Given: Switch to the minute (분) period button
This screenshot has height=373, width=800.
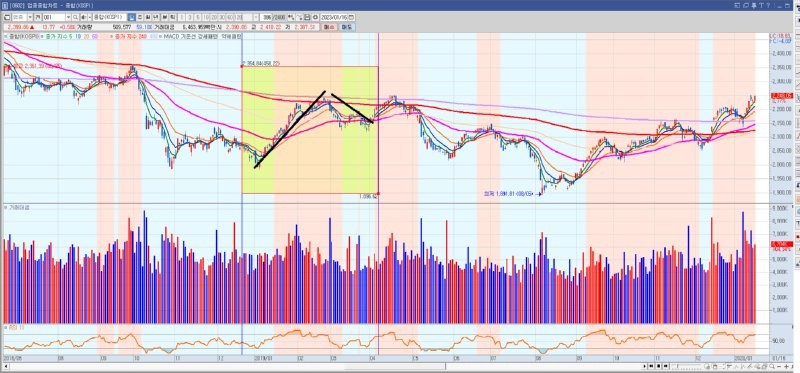Looking at the screenshot, I should [165, 17].
